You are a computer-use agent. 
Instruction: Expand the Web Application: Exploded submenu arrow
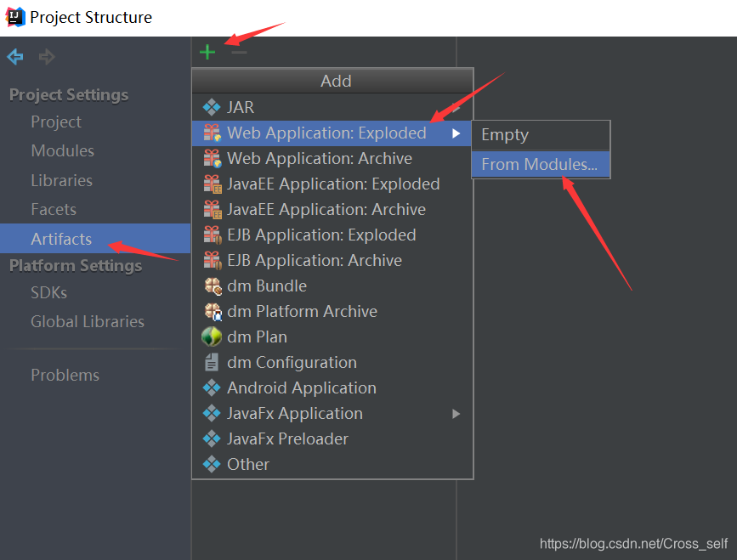(x=456, y=133)
